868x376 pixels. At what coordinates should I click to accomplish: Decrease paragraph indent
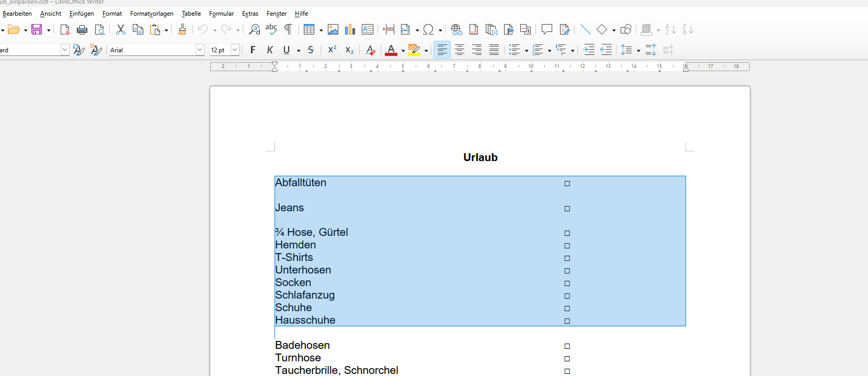tap(606, 50)
